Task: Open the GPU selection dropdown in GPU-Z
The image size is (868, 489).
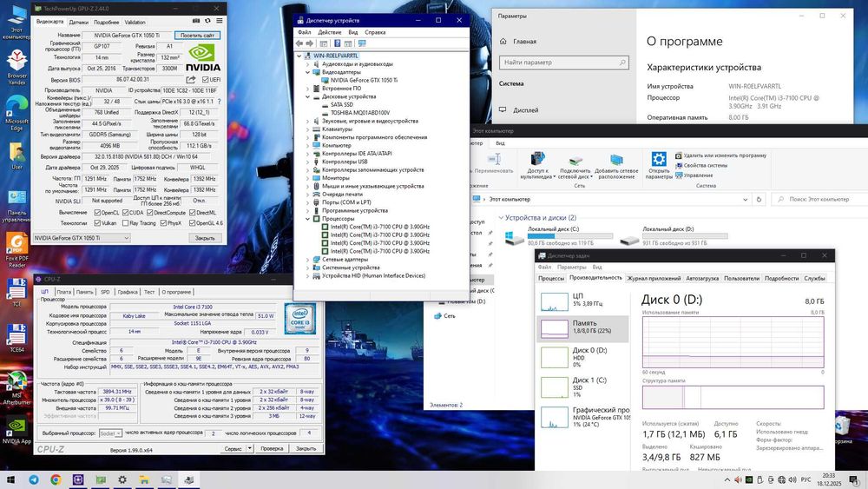Action: [82, 238]
